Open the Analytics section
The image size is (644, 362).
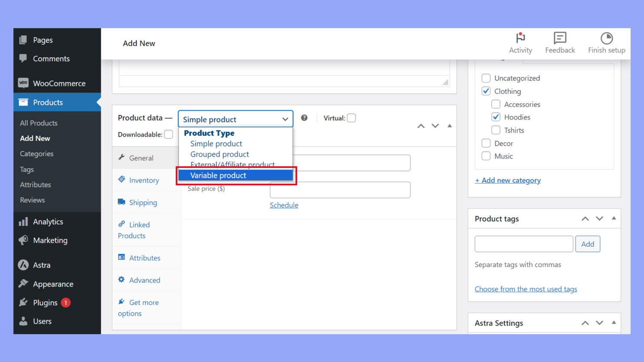tap(48, 222)
